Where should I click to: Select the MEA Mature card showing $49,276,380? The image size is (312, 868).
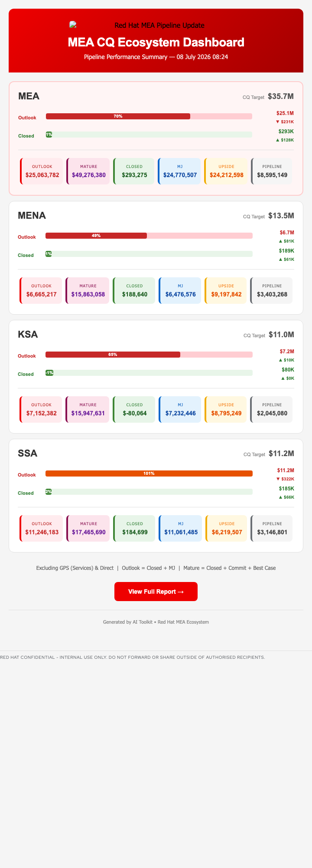pyautogui.click(x=88, y=171)
